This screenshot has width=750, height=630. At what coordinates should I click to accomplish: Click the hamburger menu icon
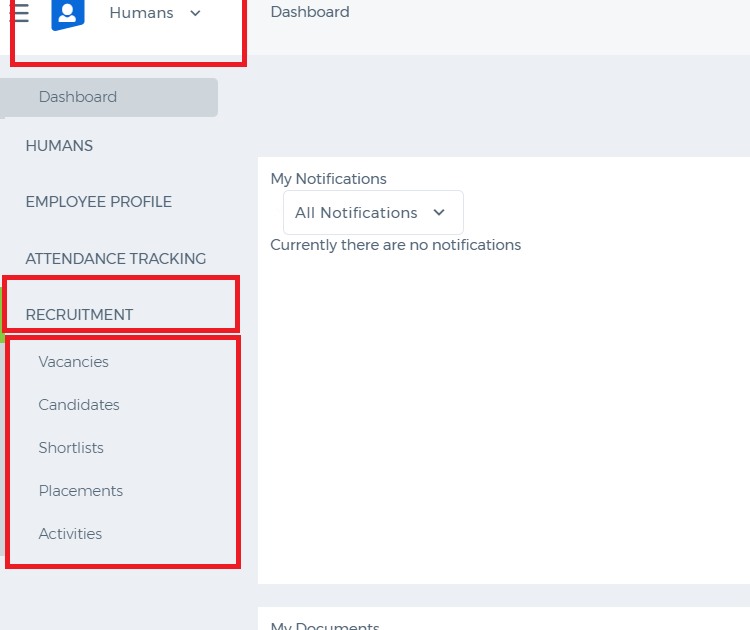pyautogui.click(x=20, y=13)
